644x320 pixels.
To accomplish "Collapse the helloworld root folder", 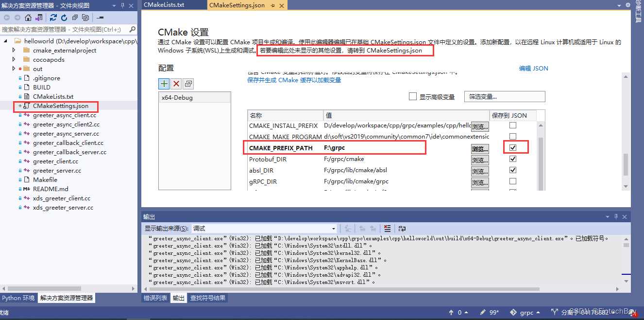I will point(5,41).
